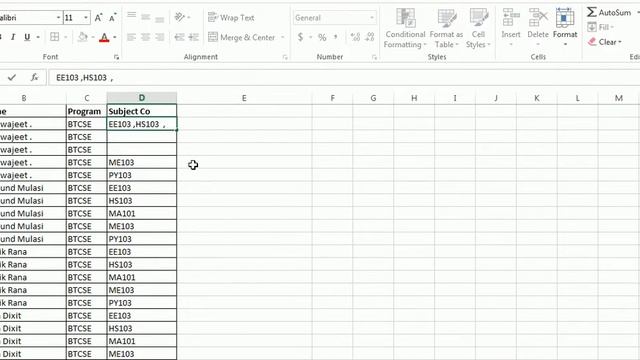640x360 pixels.
Task: Toggle Wrap Text
Action: coord(231,18)
